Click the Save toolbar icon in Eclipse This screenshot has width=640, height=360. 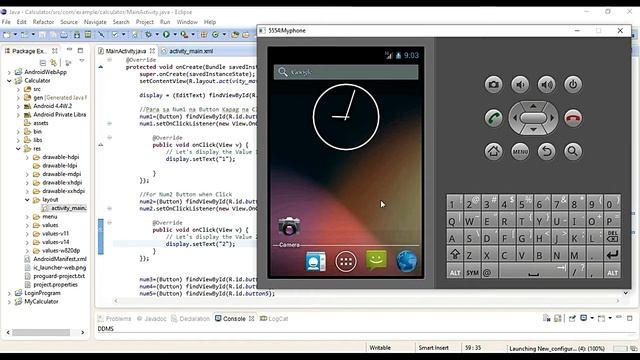[x=42, y=35]
